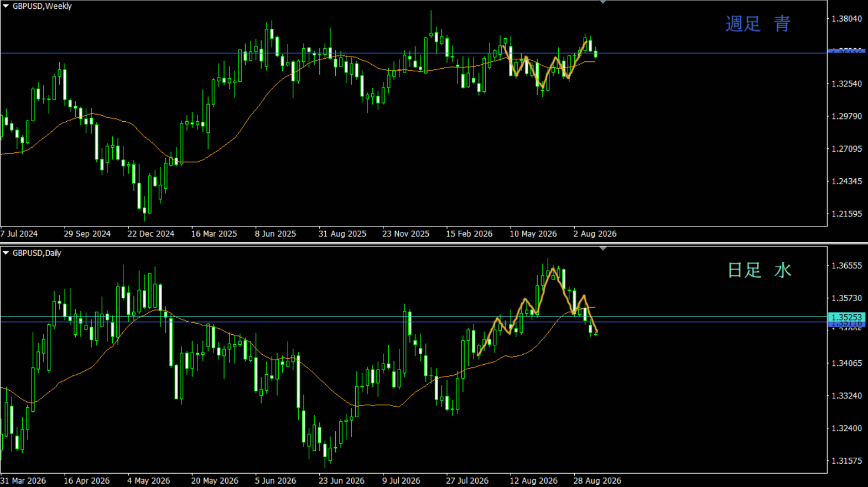Click the 1.38040 price on Weekly scale
The width and height of the screenshot is (868, 487).
846,19
